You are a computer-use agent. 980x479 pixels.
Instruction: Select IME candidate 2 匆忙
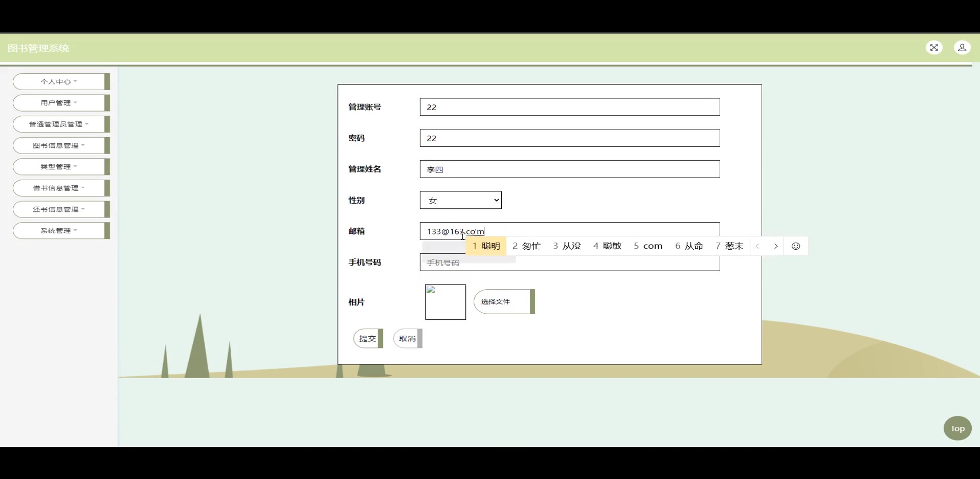(x=526, y=246)
